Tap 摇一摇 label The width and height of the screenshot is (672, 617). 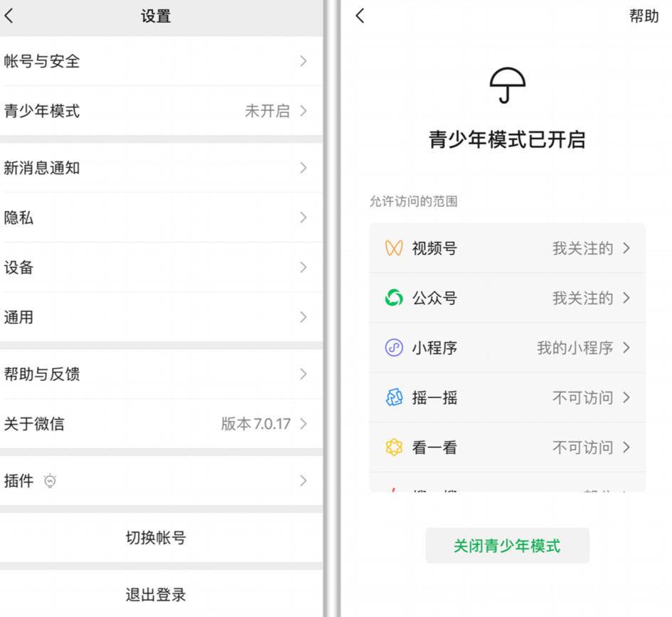point(434,397)
